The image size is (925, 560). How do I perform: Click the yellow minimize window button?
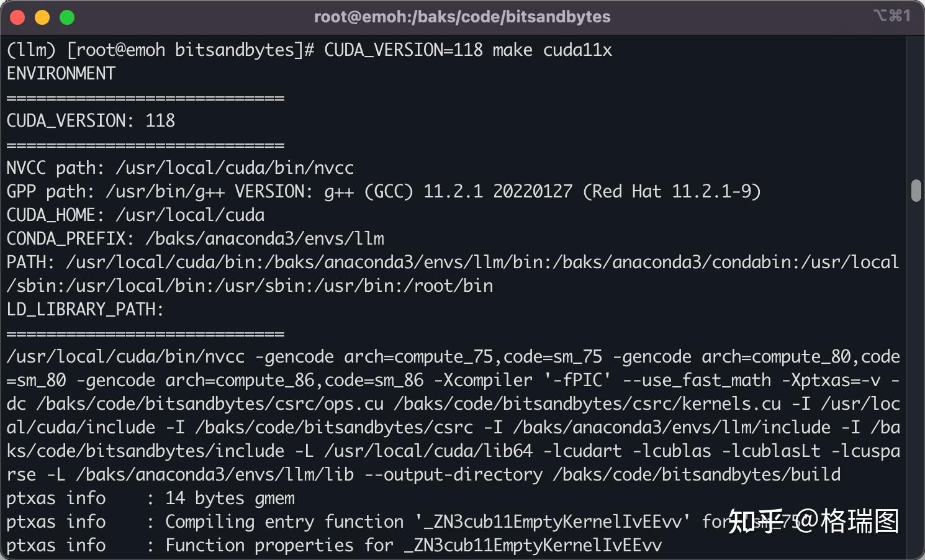click(42, 17)
